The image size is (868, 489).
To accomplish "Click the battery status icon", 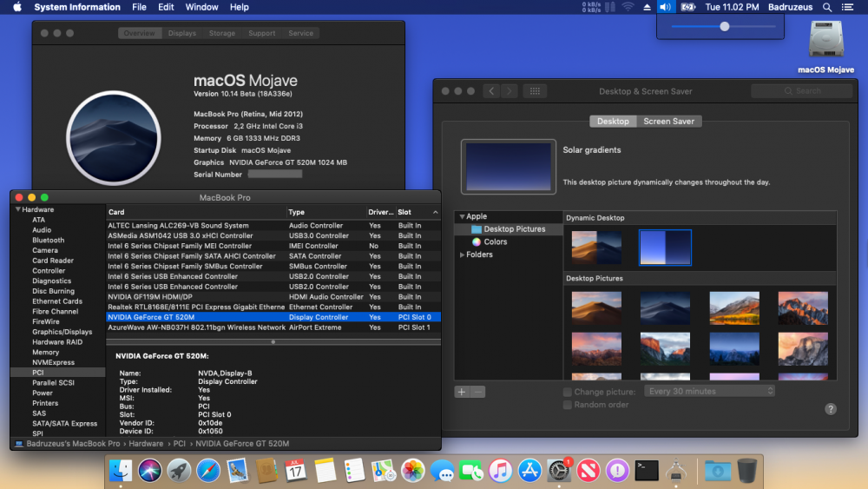I will click(x=687, y=7).
